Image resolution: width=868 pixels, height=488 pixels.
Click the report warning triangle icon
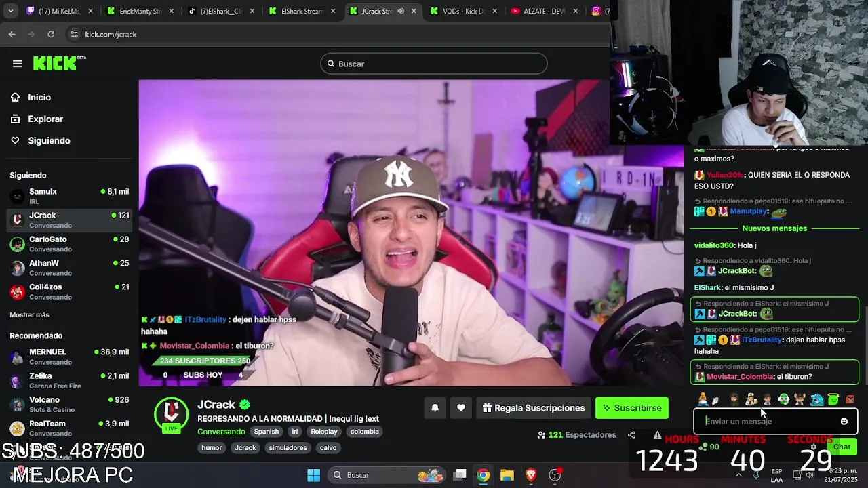coord(657,435)
